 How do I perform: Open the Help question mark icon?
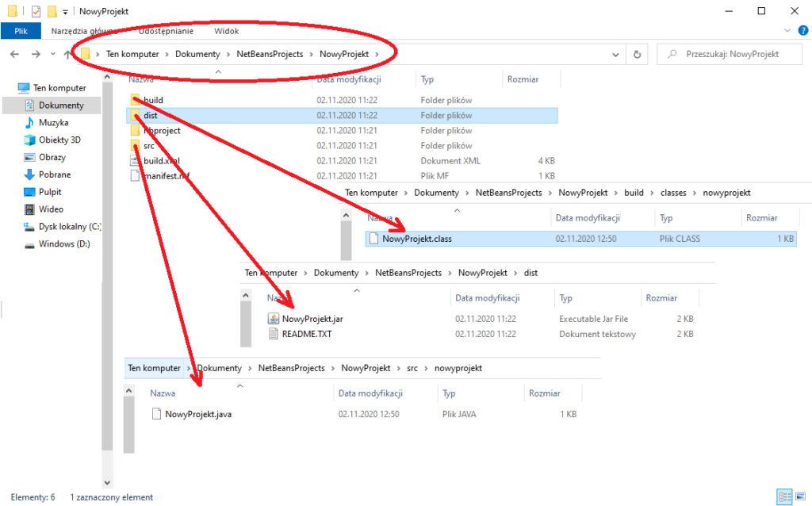click(x=802, y=31)
